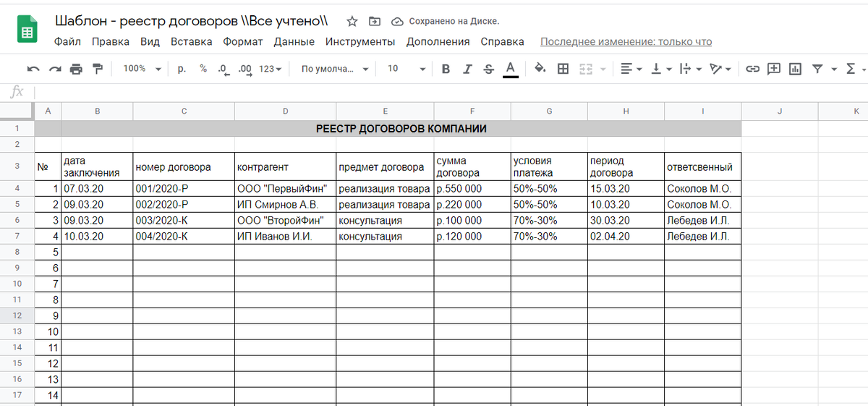Open the functions sigma menu
The image size is (868, 406).
tap(851, 69)
